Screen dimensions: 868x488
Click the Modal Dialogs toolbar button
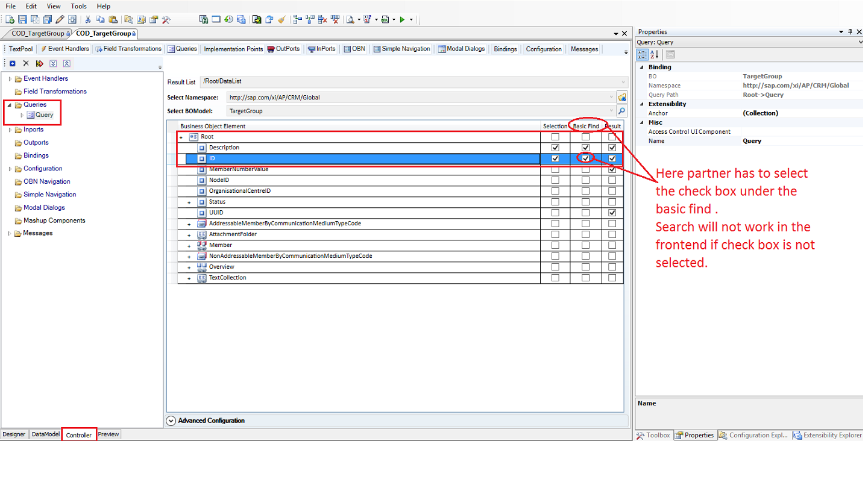462,49
